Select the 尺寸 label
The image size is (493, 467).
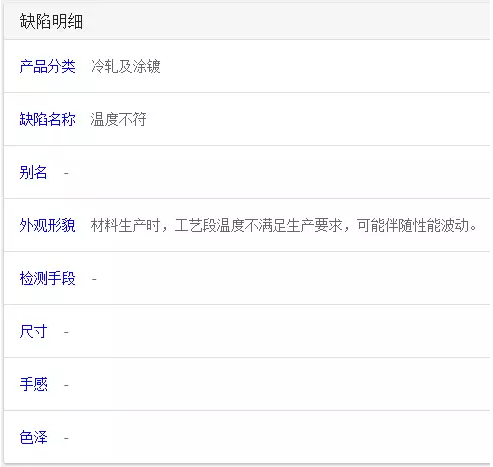point(33,331)
